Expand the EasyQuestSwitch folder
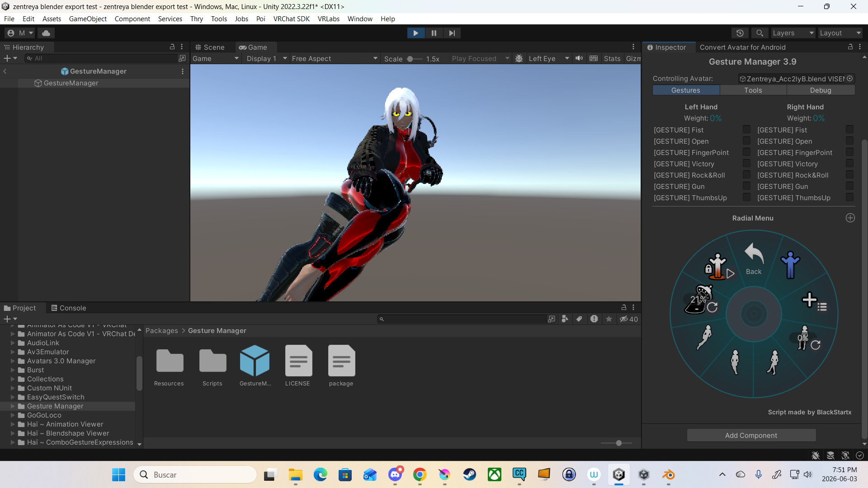This screenshot has height=488, width=868. [x=13, y=397]
